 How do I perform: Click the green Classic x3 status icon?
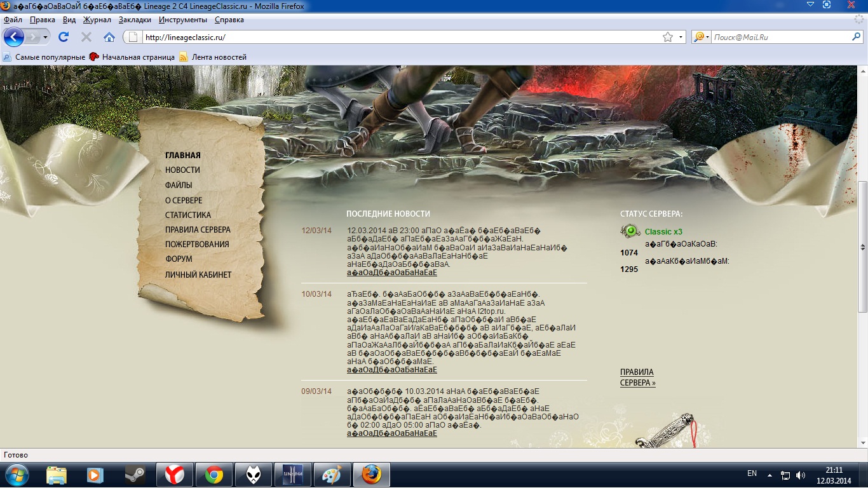[630, 231]
